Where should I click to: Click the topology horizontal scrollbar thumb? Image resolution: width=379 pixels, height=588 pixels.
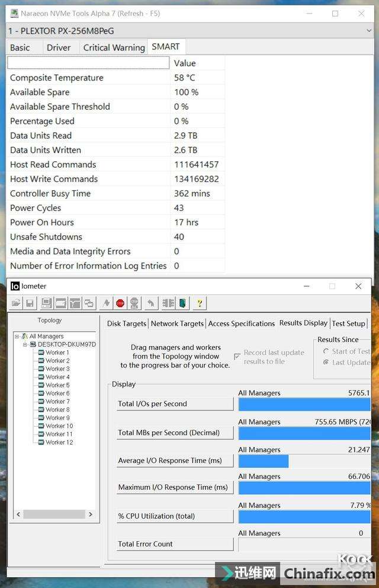(x=54, y=514)
